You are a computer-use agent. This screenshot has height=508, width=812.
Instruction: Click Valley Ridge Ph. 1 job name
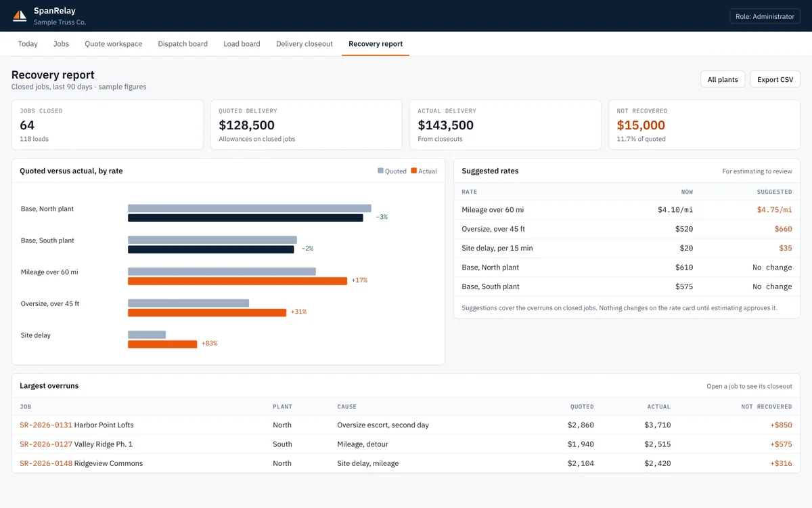point(104,444)
